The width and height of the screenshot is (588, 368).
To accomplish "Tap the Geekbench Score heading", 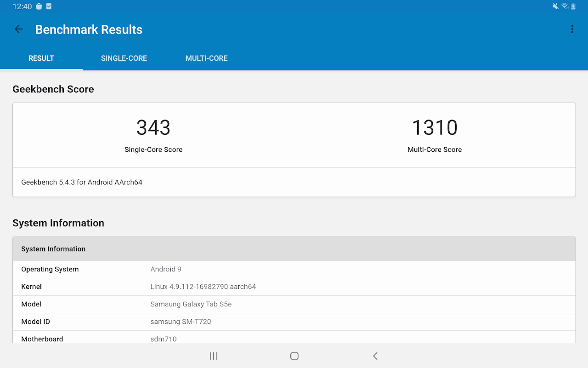I will click(x=53, y=89).
